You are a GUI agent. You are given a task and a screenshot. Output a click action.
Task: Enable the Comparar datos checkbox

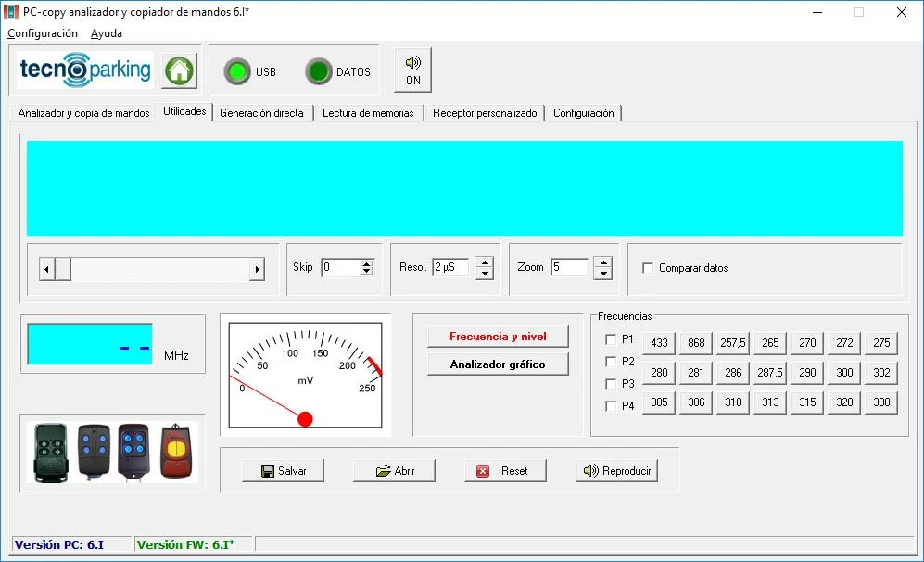[x=648, y=268]
